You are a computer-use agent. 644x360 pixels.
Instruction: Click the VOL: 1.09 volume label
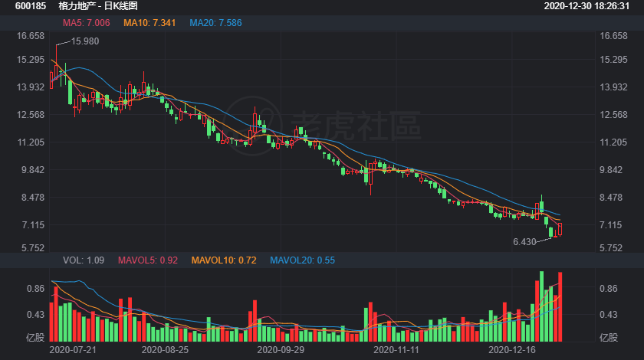point(85,260)
